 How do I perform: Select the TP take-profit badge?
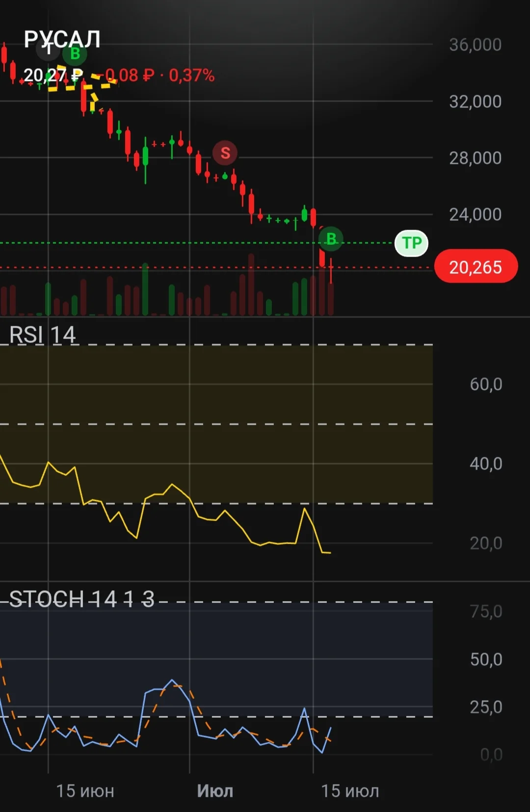[x=411, y=243]
